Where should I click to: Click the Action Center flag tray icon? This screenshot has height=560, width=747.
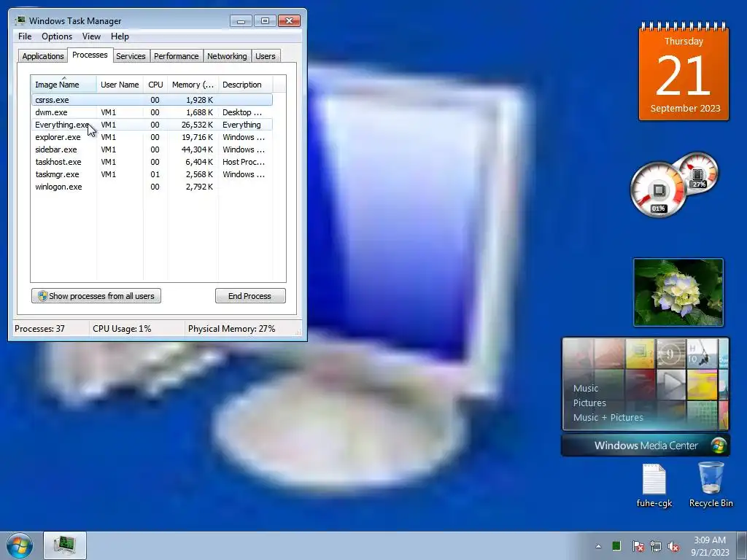638,546
